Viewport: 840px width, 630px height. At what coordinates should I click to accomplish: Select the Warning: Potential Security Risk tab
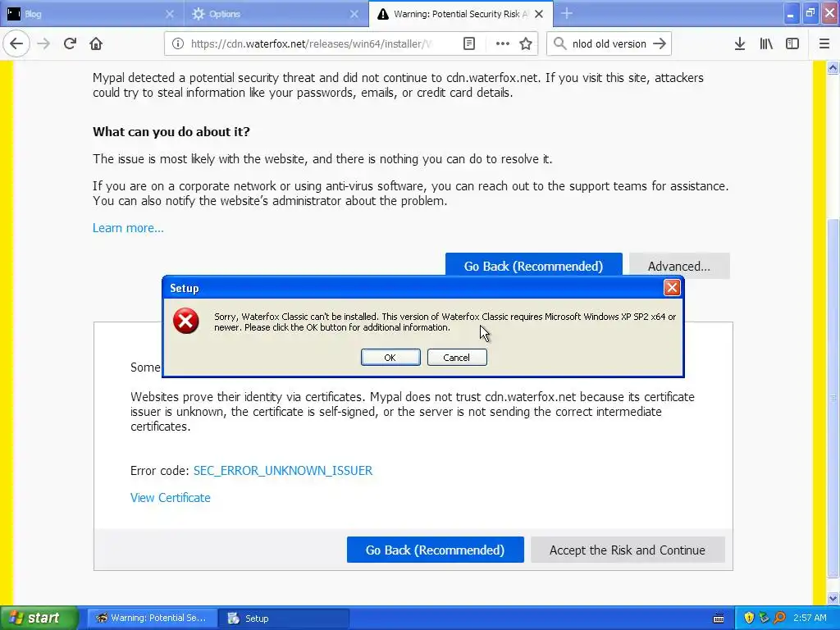click(461, 14)
